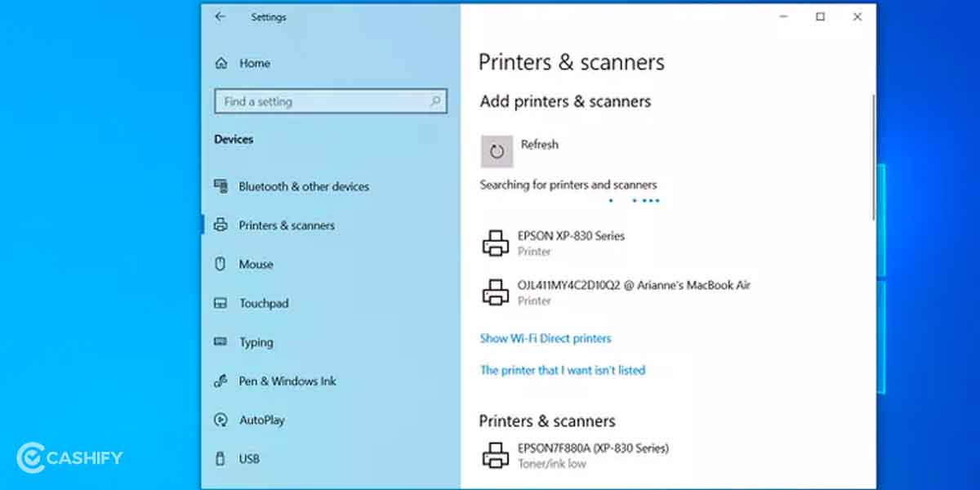
Task: Open AutoPlay via its circular arrow icon
Action: (x=220, y=420)
